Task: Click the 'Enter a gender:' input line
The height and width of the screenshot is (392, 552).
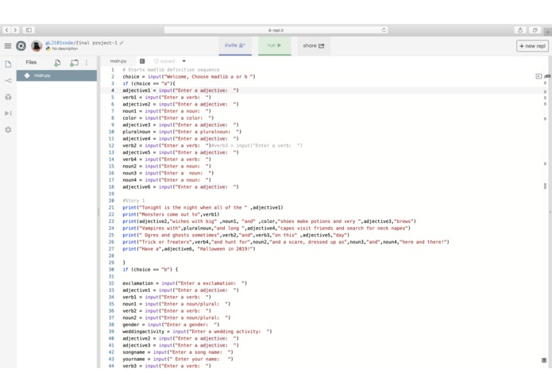Action: pos(171,325)
